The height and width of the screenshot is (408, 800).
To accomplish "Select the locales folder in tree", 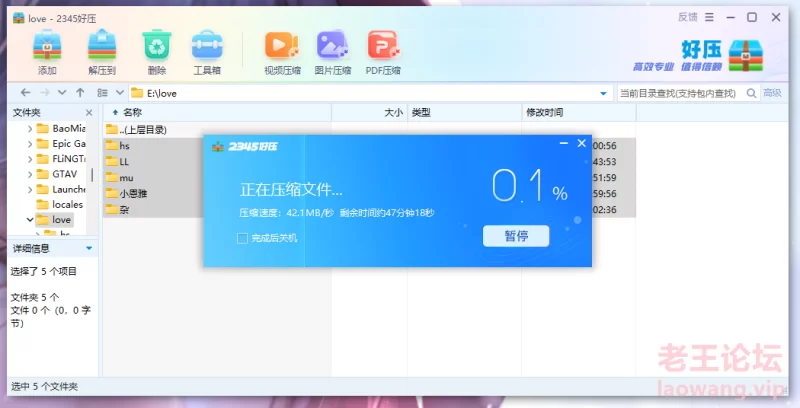I will pyautogui.click(x=60, y=205).
